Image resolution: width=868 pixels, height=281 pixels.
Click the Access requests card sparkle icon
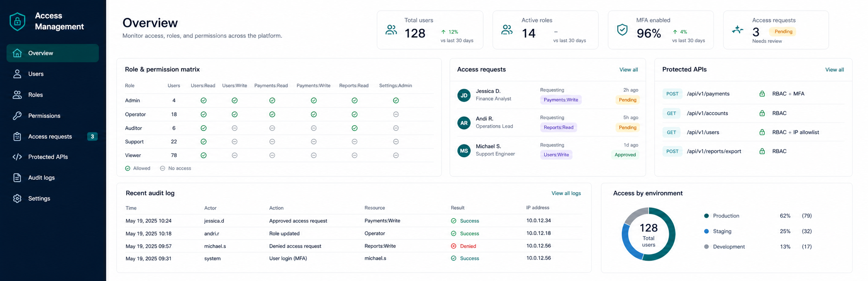click(738, 30)
